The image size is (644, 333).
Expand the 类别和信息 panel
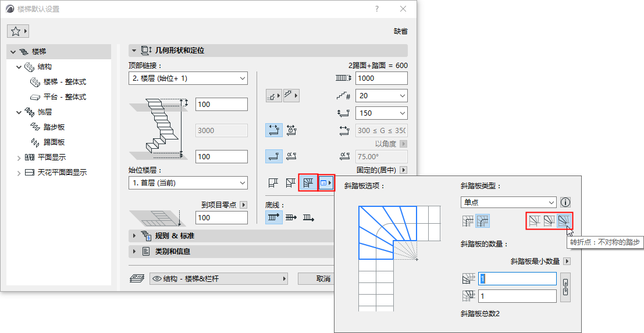(x=231, y=252)
